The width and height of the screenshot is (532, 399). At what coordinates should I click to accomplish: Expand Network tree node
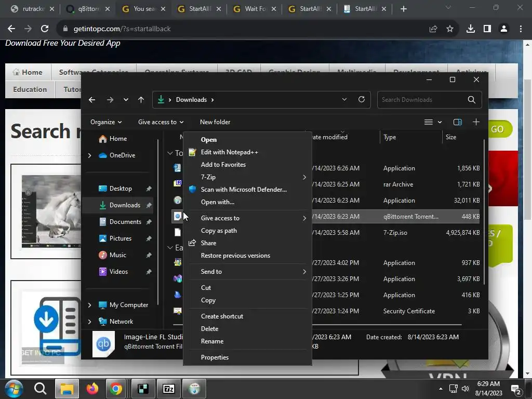point(89,322)
